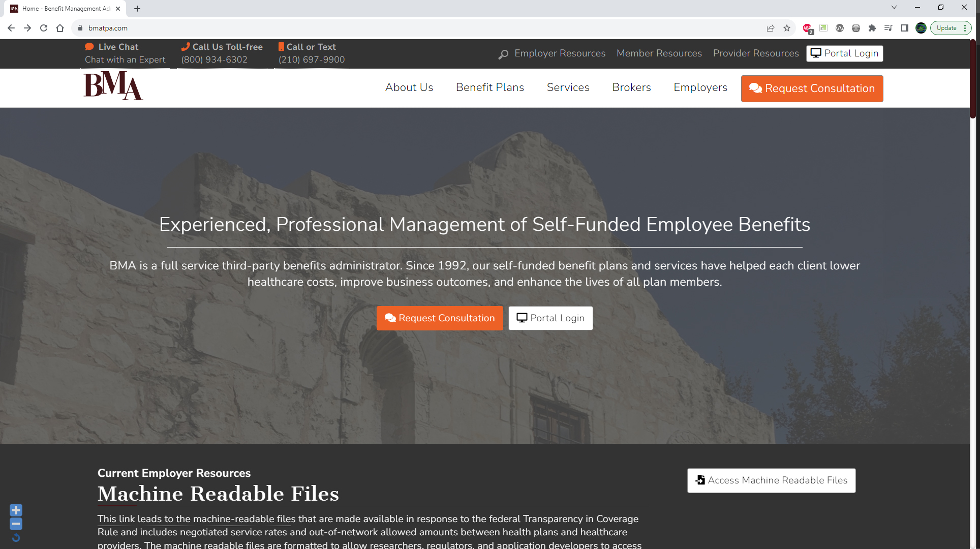
Task: Reload the bmatpa.com page
Action: pyautogui.click(x=44, y=28)
